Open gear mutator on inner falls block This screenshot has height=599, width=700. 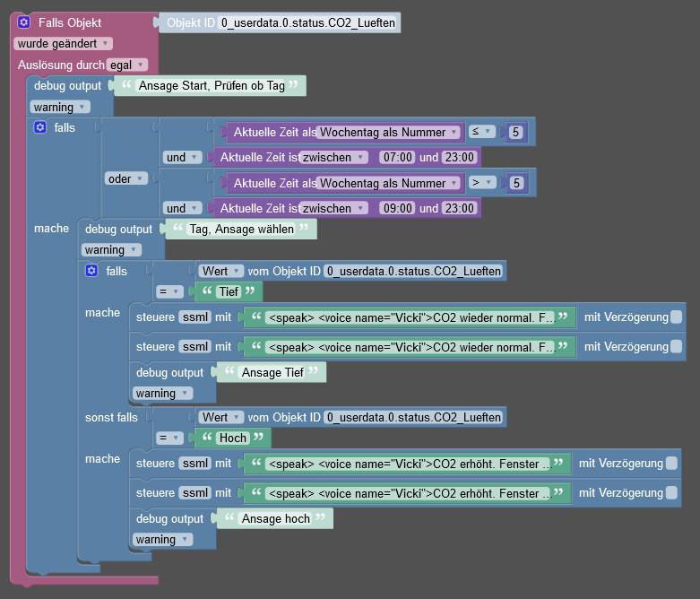click(x=91, y=271)
